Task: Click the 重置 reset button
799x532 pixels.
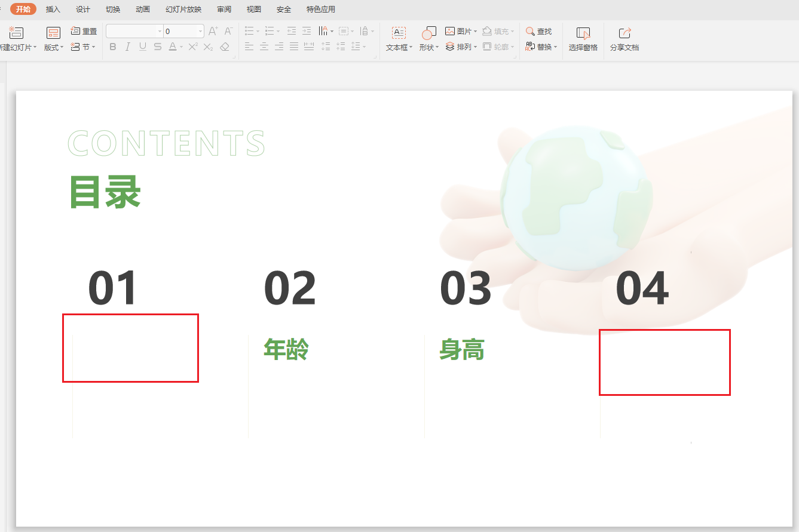Action: tap(84, 31)
